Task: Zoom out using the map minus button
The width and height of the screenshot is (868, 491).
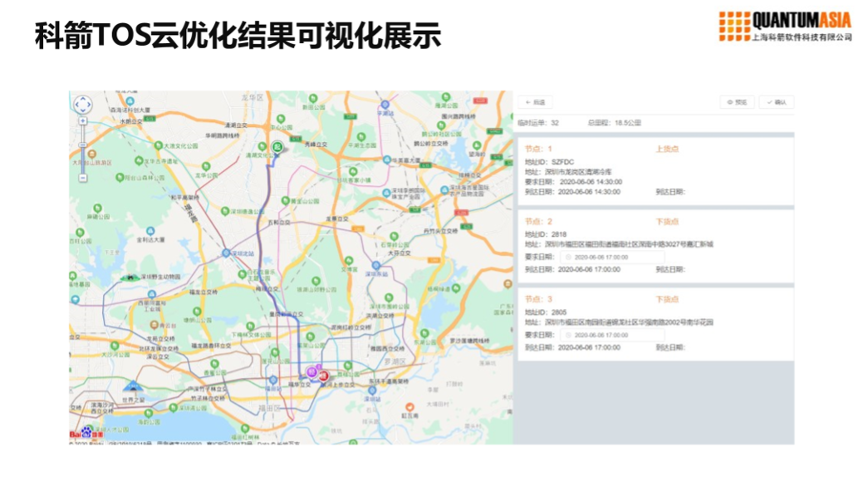Action: point(83,177)
